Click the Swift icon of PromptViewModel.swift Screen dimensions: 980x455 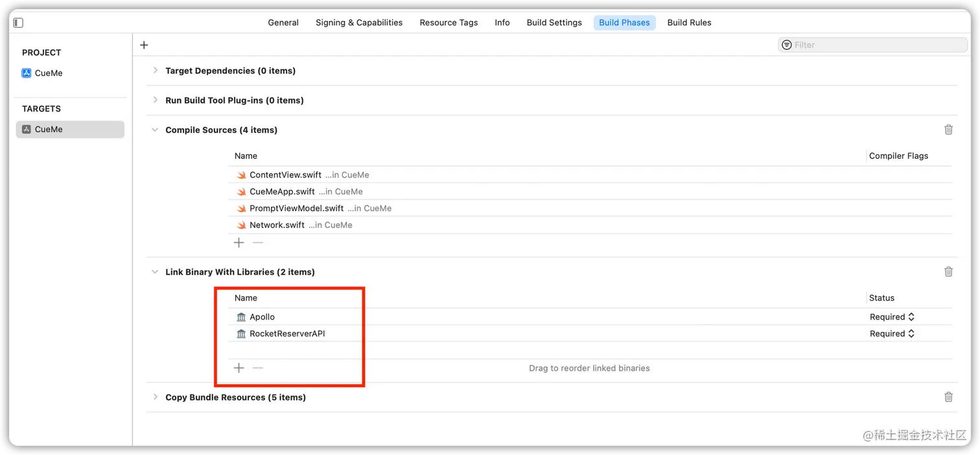click(x=241, y=209)
